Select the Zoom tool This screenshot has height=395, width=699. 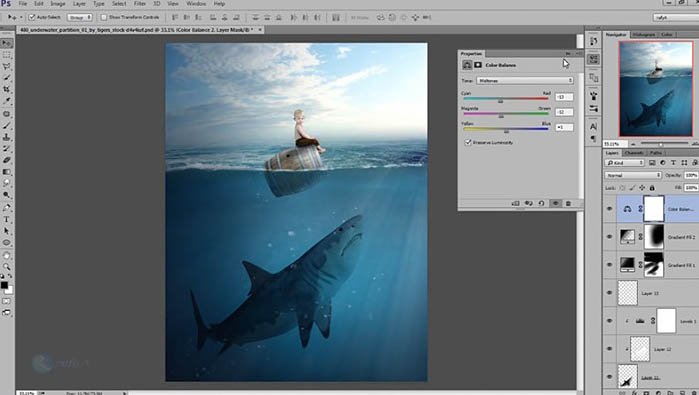(7, 267)
